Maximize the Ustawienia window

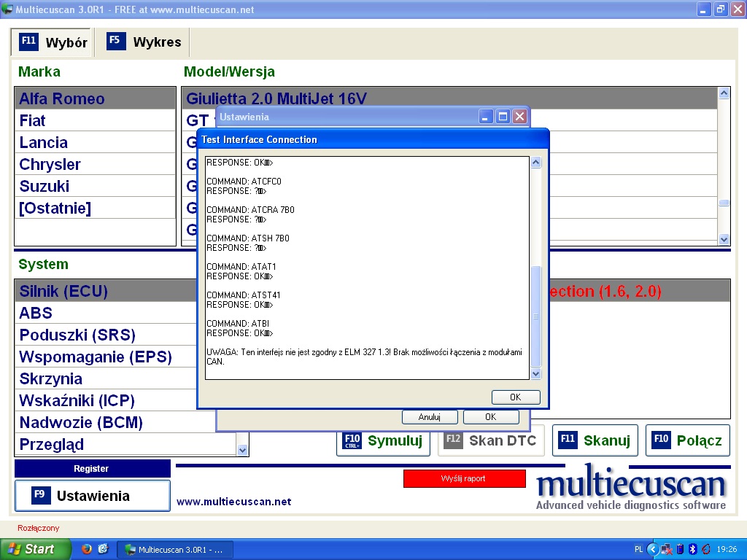pyautogui.click(x=503, y=117)
